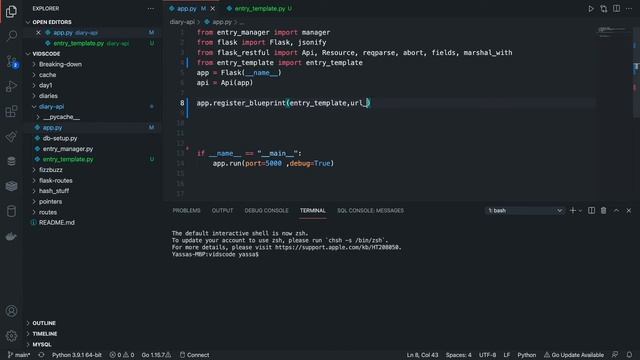This screenshot has height=360, width=640.
Task: Click the Connect status bar button
Action: 194,355
